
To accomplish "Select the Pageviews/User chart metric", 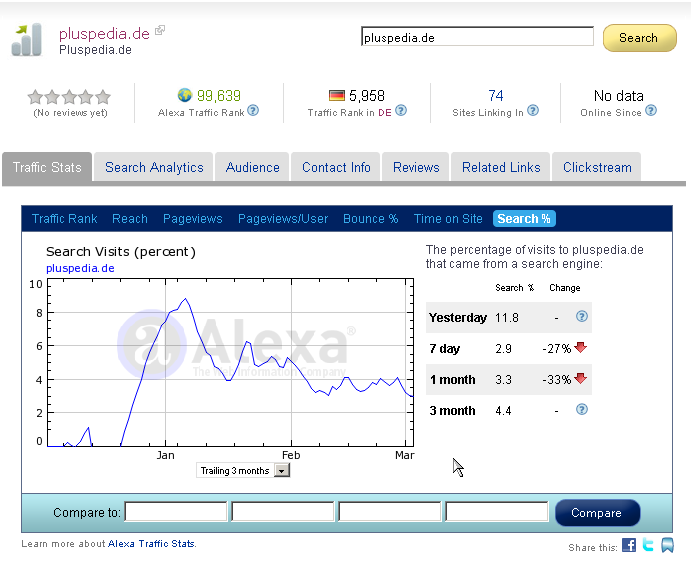I will 283,219.
